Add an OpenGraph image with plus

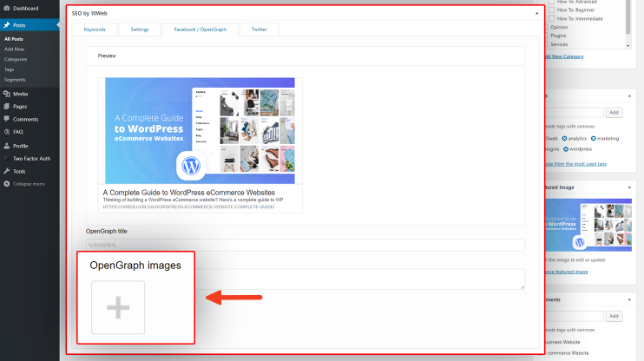click(x=118, y=307)
